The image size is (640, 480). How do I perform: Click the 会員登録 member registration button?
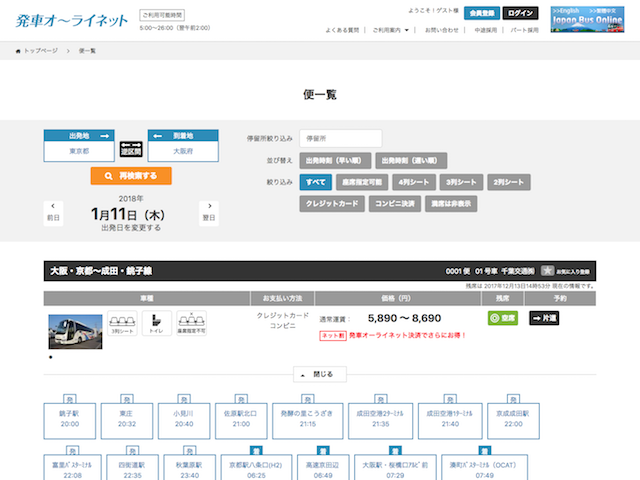(x=482, y=13)
